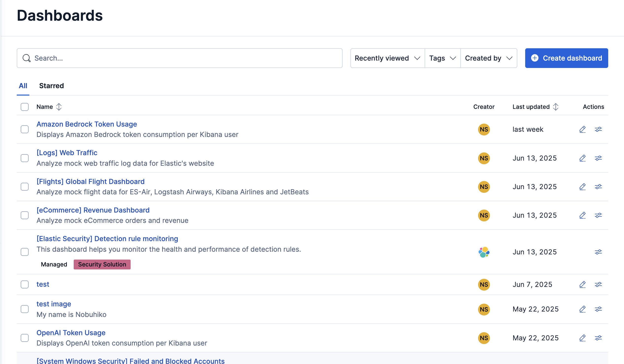Open settings icon for Logs Web Traffic row

tap(598, 158)
